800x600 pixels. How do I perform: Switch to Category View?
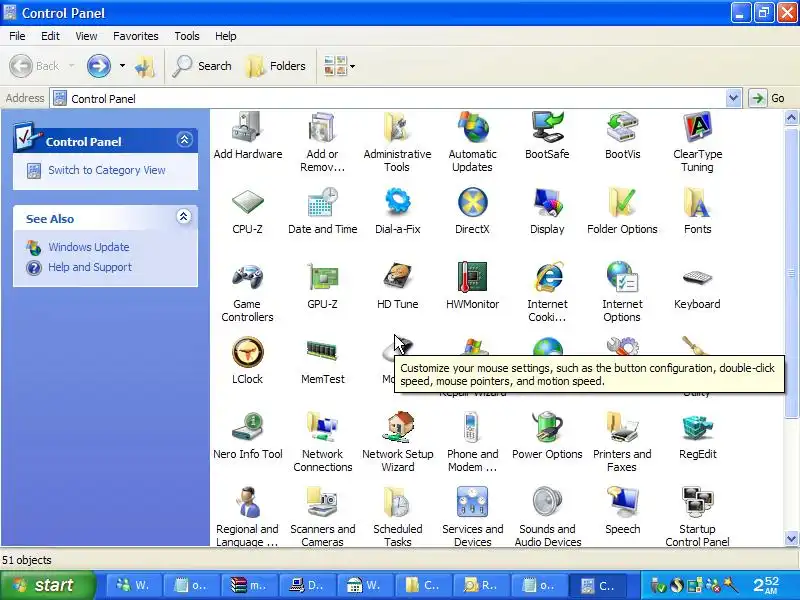point(107,170)
